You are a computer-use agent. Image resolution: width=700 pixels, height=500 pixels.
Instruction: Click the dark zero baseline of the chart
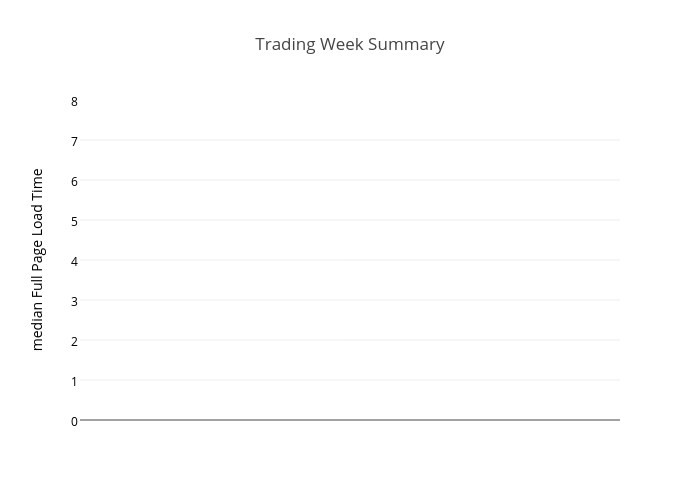350,420
